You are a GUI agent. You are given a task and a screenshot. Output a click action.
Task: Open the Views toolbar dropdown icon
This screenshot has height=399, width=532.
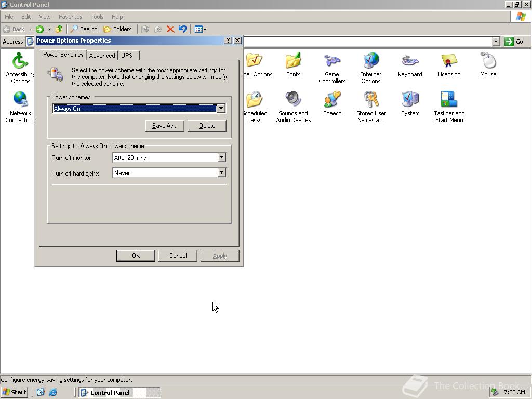point(200,29)
